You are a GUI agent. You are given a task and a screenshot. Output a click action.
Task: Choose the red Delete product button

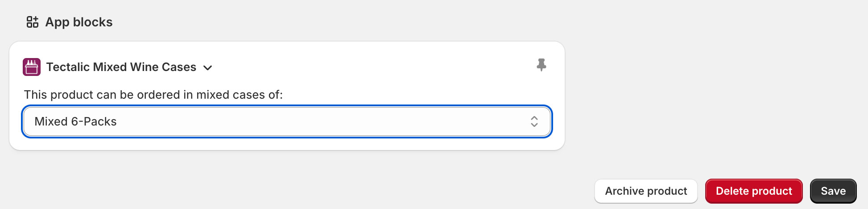[x=754, y=191]
